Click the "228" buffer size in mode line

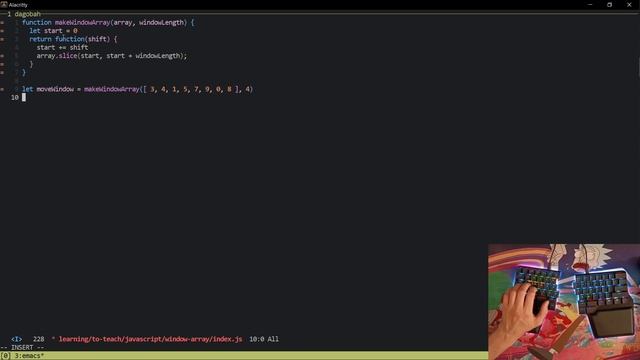point(38,339)
